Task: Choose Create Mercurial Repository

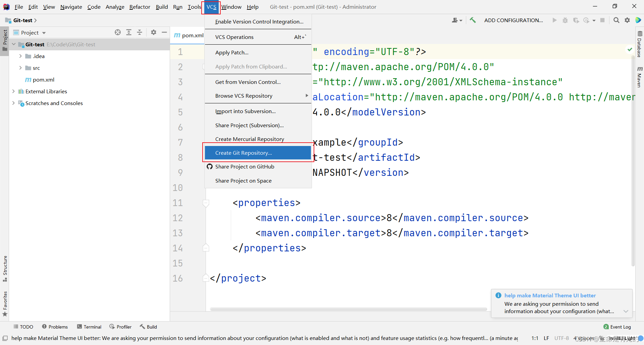Action: pyautogui.click(x=258, y=139)
